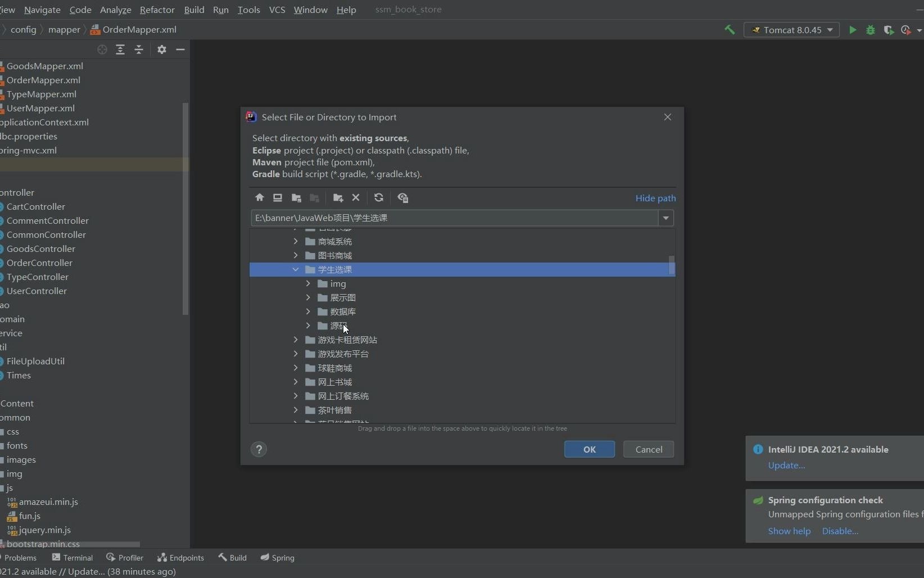Click the Run with Coverage icon
Viewport: 924px width, 578px height.
point(888,30)
